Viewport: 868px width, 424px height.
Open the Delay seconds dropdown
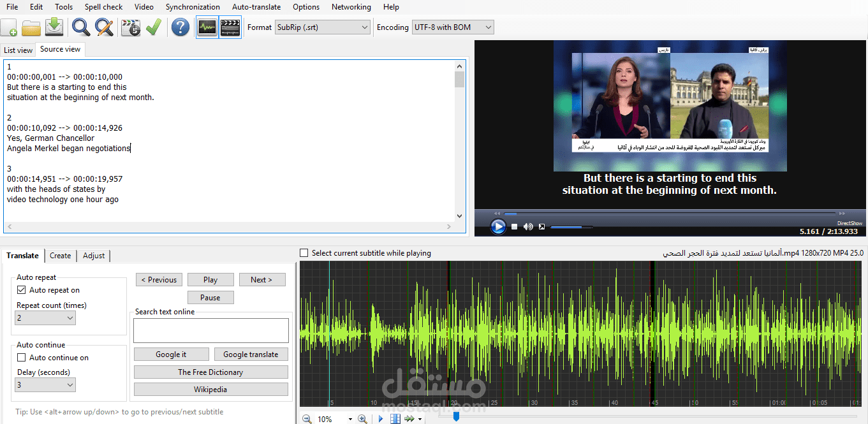pos(45,384)
